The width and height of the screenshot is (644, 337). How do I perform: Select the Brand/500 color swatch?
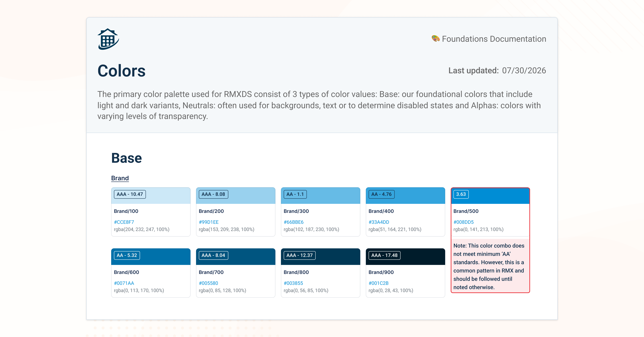point(490,196)
